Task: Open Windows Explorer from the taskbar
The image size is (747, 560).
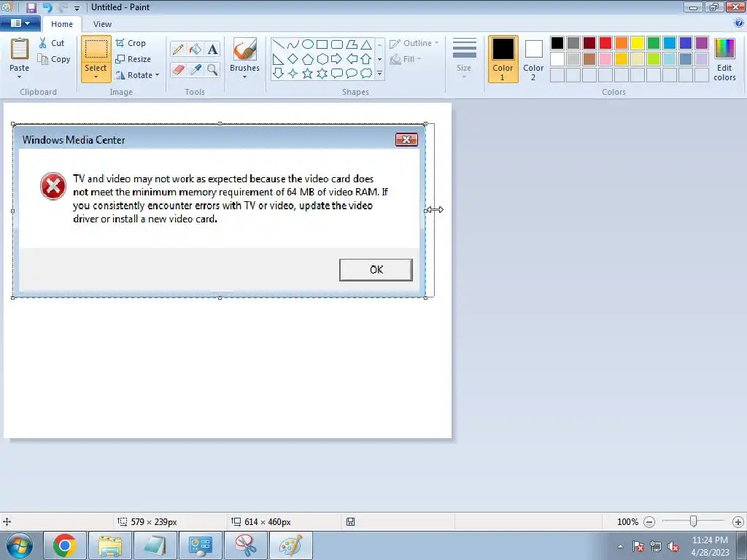Action: 110,545
